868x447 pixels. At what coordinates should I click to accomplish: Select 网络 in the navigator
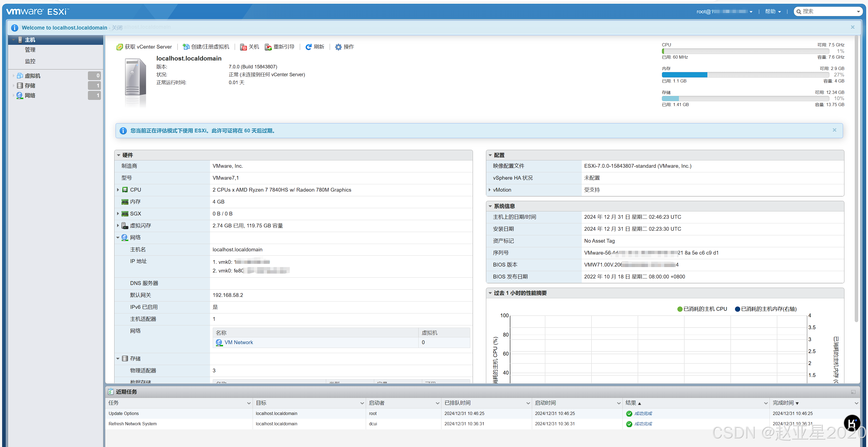click(x=30, y=96)
